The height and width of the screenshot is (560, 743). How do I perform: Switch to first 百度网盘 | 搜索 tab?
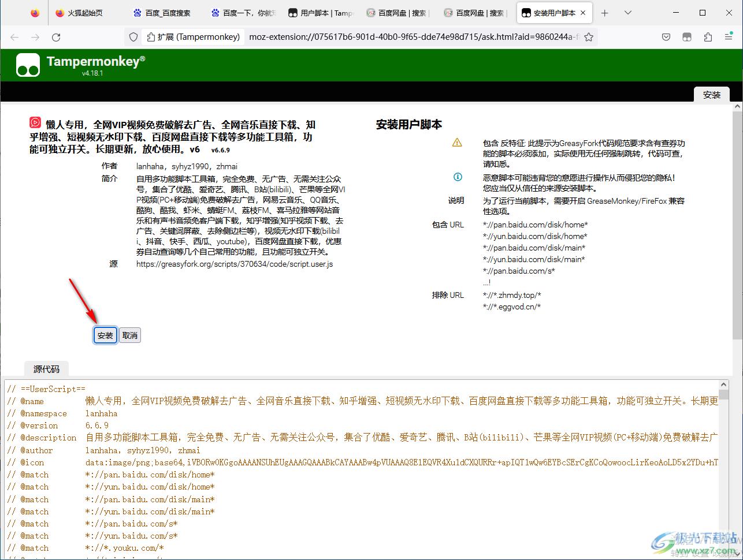coord(398,13)
